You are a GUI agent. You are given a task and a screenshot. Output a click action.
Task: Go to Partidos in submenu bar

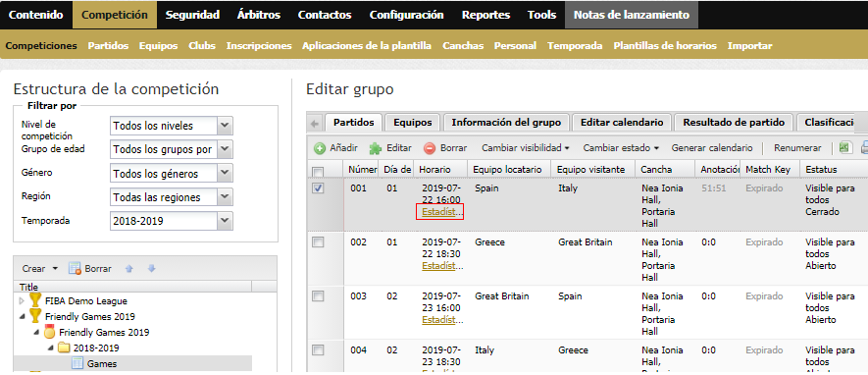coord(108,46)
